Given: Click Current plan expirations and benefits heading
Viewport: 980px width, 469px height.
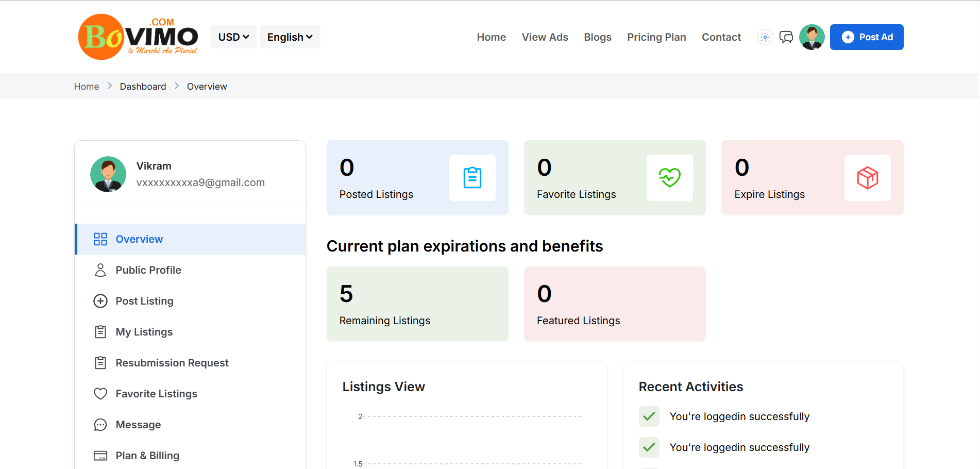Looking at the screenshot, I should pos(465,246).
